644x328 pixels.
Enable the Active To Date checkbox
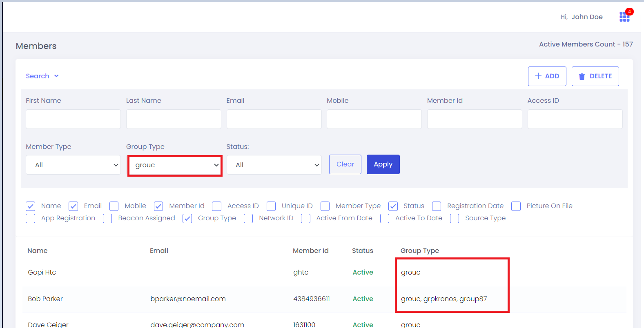point(385,218)
